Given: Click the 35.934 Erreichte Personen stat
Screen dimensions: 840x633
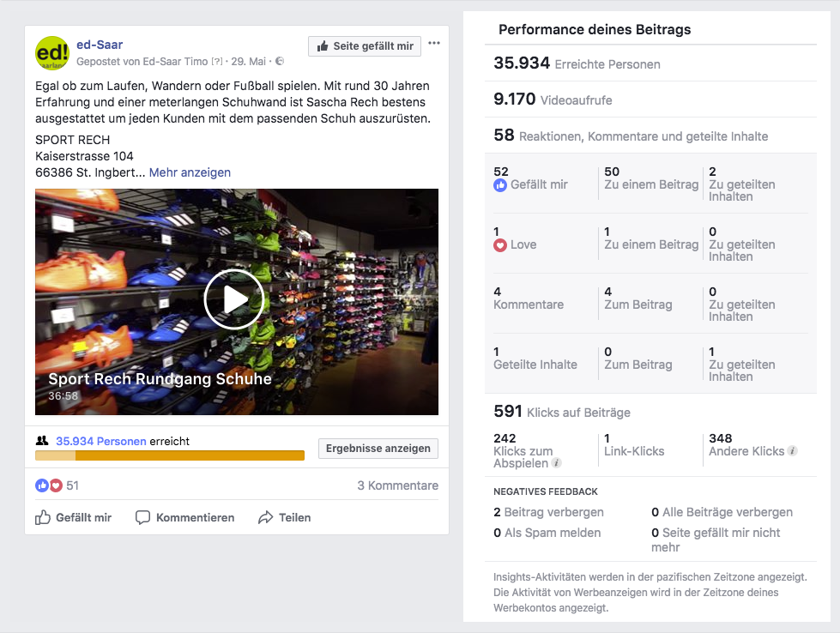Looking at the screenshot, I should click(577, 63).
